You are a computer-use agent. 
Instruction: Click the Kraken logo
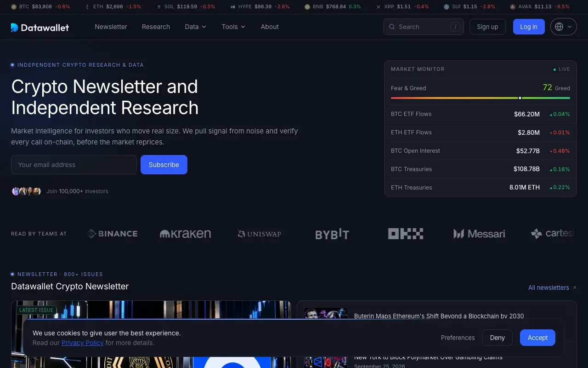pos(185,234)
